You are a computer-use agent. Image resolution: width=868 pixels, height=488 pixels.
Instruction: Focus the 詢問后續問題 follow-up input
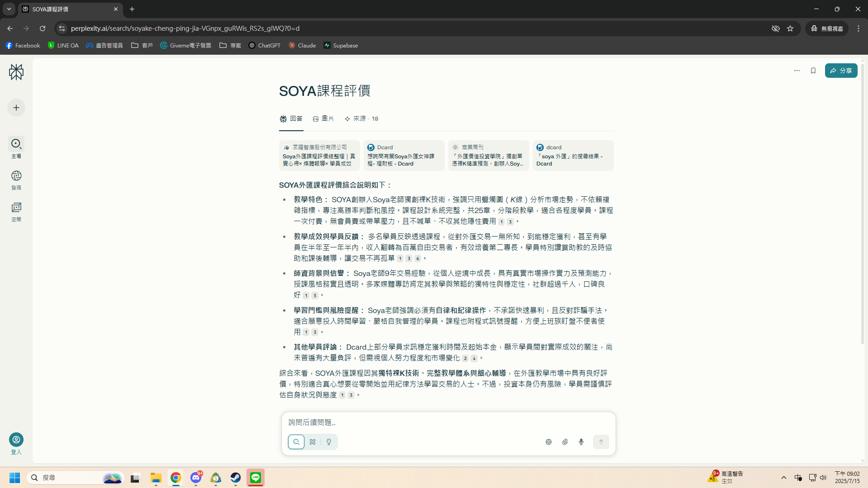point(448,422)
